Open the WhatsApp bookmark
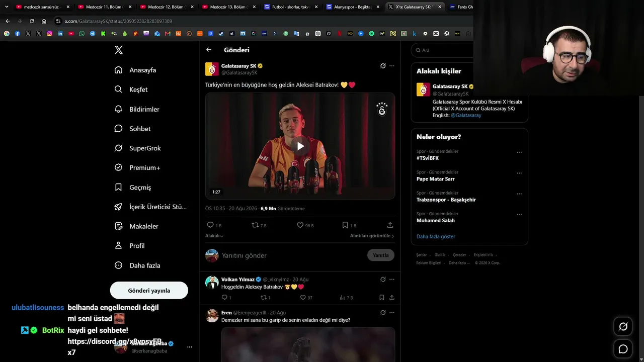The image size is (644, 362). coord(82,34)
